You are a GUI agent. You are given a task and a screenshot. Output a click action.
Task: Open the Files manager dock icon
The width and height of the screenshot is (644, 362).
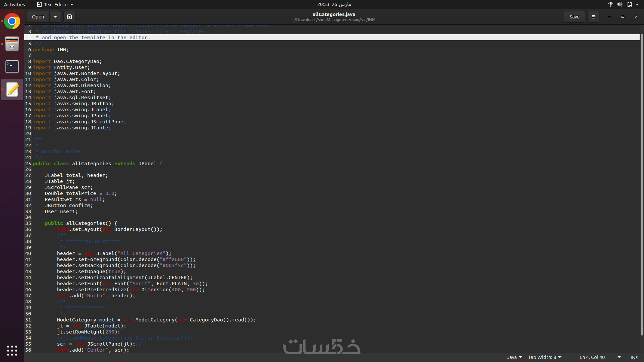click(x=12, y=44)
